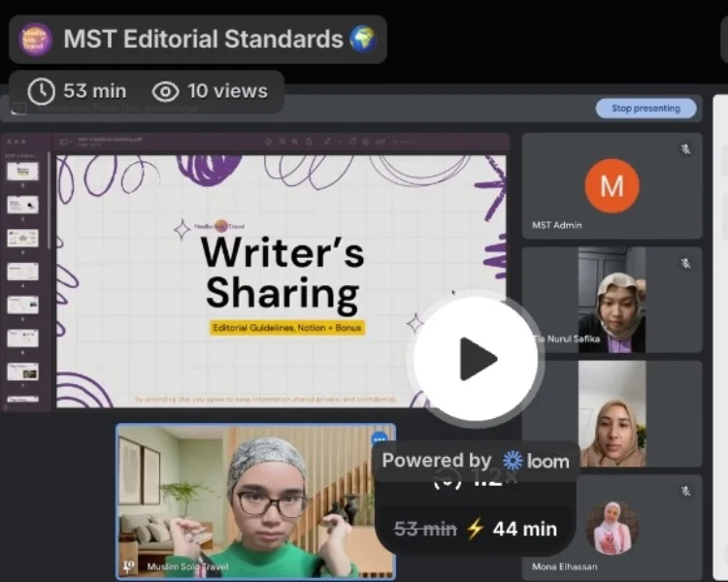Select the first slide thumbnail in sidebar
This screenshot has height=582, width=728.
22,172
